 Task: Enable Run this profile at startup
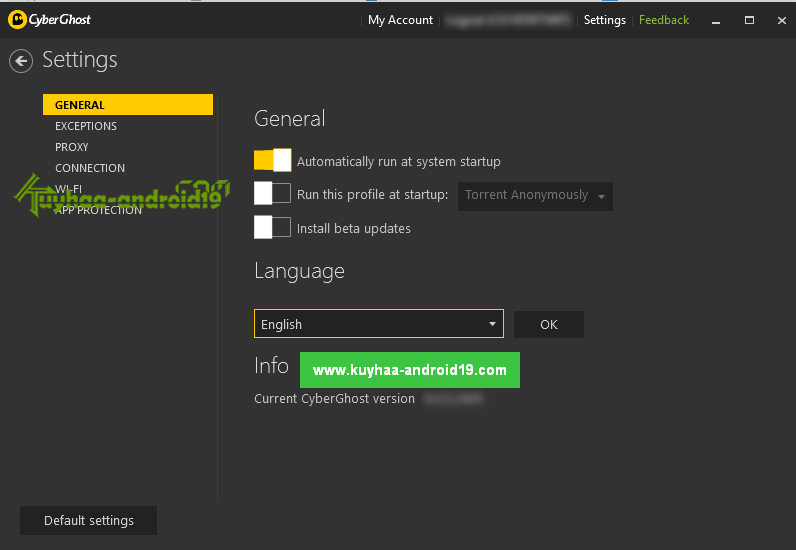click(x=273, y=193)
